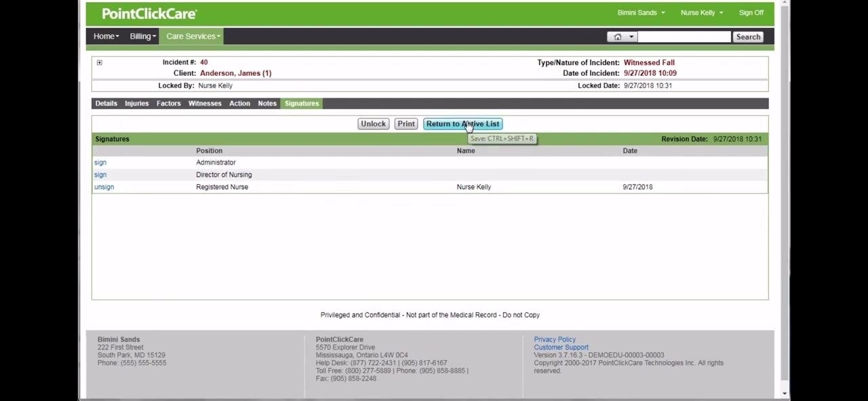Viewport: 868px width, 401px height.
Task: Click the Name column header
Action: click(466, 151)
